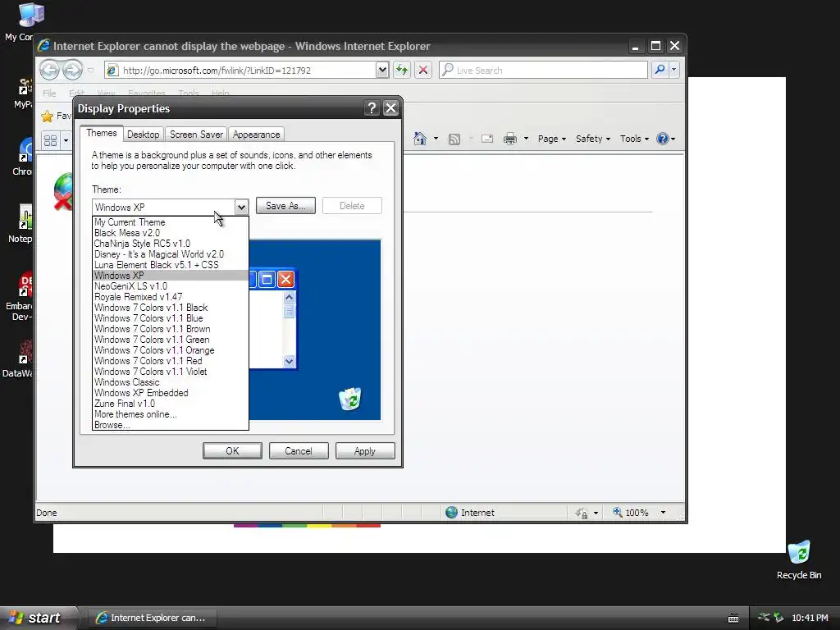Viewport: 840px width, 630px height.
Task: Choose NeoGeniX LS v1.0 theme
Action: coord(171,286)
